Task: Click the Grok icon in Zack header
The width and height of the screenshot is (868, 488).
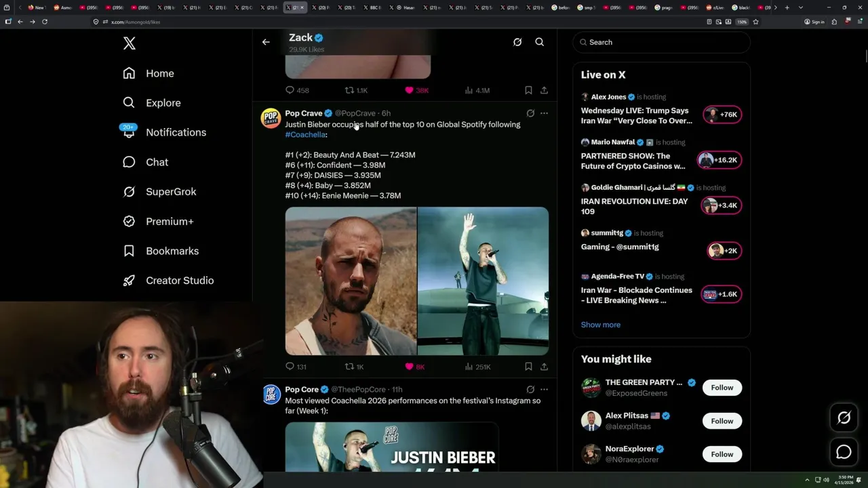Action: point(517,42)
